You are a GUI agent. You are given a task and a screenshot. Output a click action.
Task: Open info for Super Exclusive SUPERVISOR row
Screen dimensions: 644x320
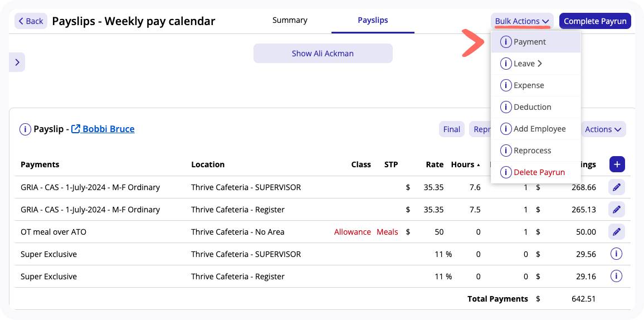pos(616,254)
